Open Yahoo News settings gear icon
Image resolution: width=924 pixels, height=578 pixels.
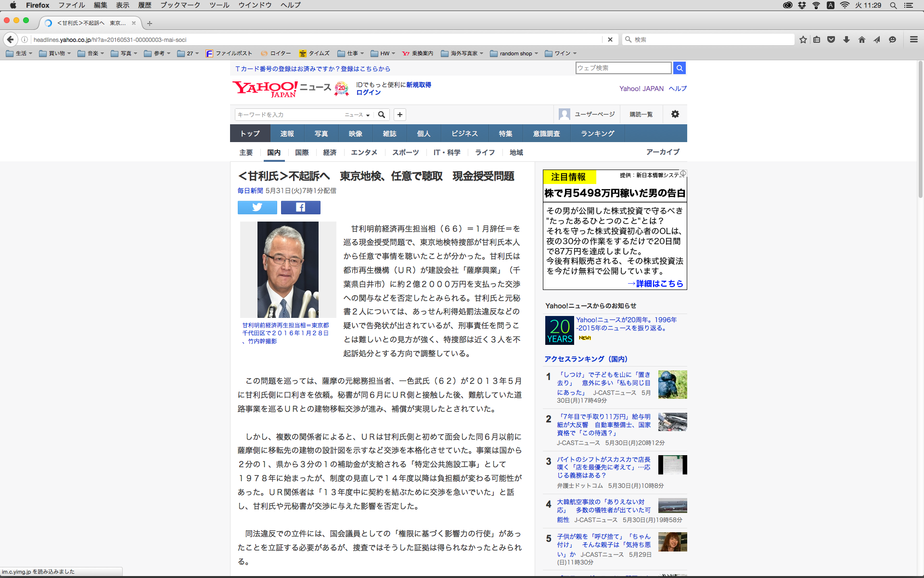(675, 114)
